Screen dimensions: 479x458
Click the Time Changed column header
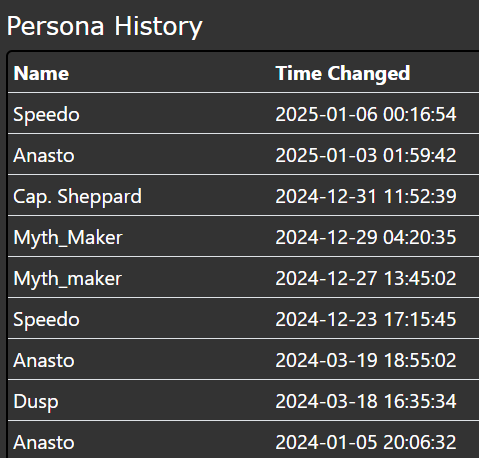pyautogui.click(x=343, y=74)
